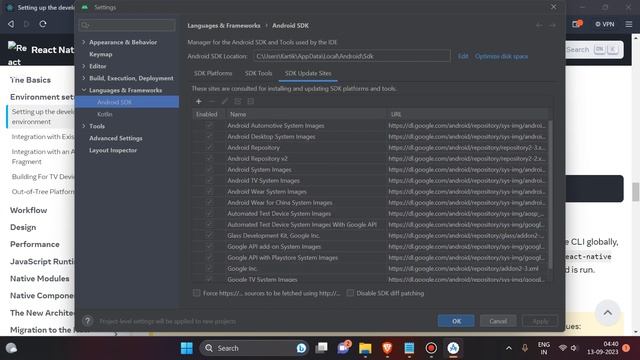This screenshot has height=360, width=640.
Task: Toggle Android Wear for China System Images checkbox
Action: [x=209, y=202]
